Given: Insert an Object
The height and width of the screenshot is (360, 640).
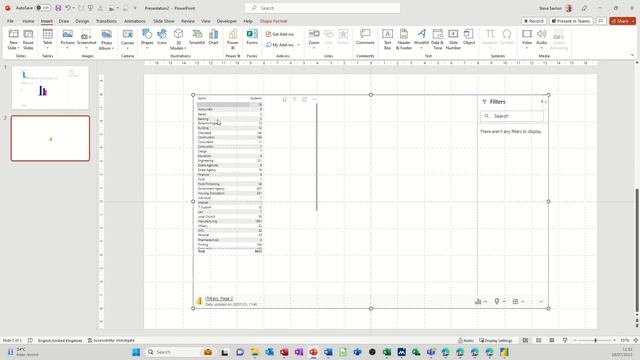Looking at the screenshot, I should (469, 37).
